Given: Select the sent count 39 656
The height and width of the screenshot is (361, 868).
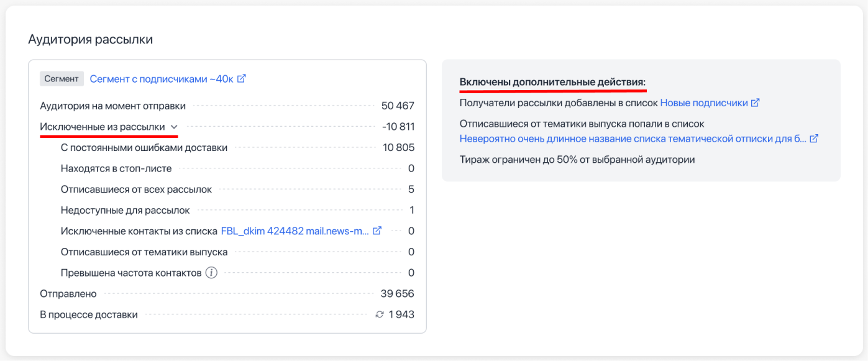Looking at the screenshot, I should [x=397, y=294].
